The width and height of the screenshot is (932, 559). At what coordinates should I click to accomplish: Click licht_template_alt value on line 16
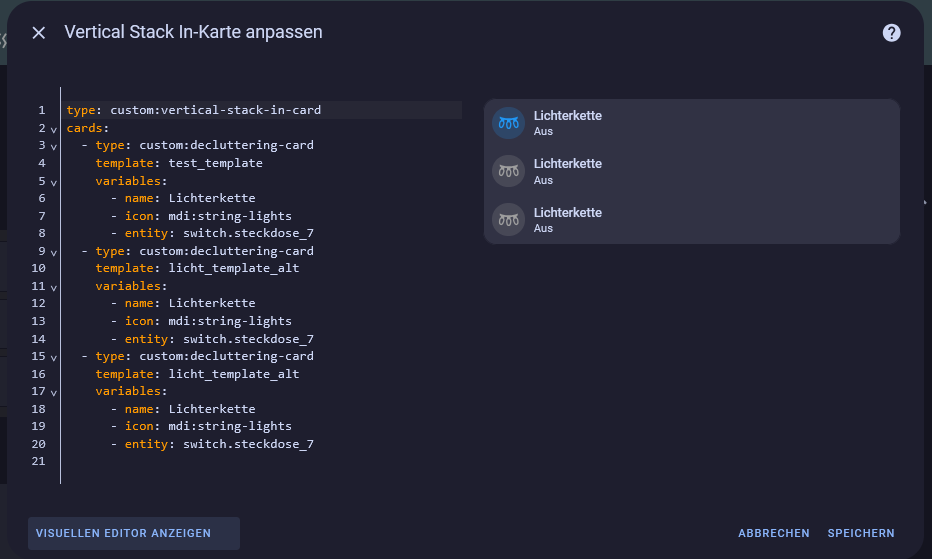(x=234, y=374)
